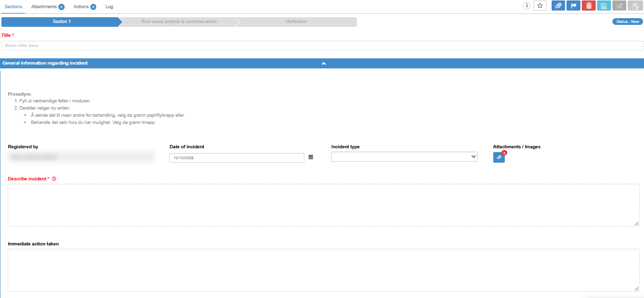
Task: Click the Describe incident text area
Action: tap(323, 205)
